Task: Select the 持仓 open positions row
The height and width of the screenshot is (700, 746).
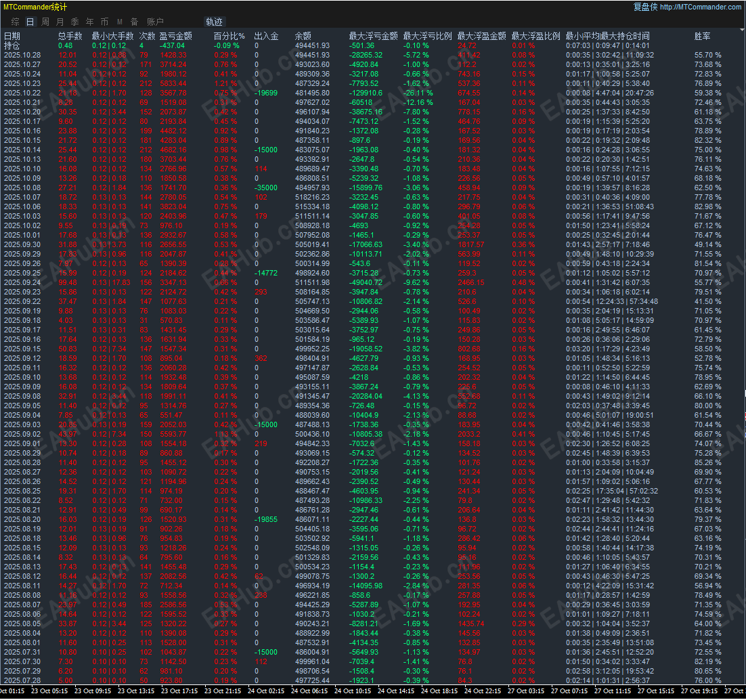Action: [x=12, y=45]
